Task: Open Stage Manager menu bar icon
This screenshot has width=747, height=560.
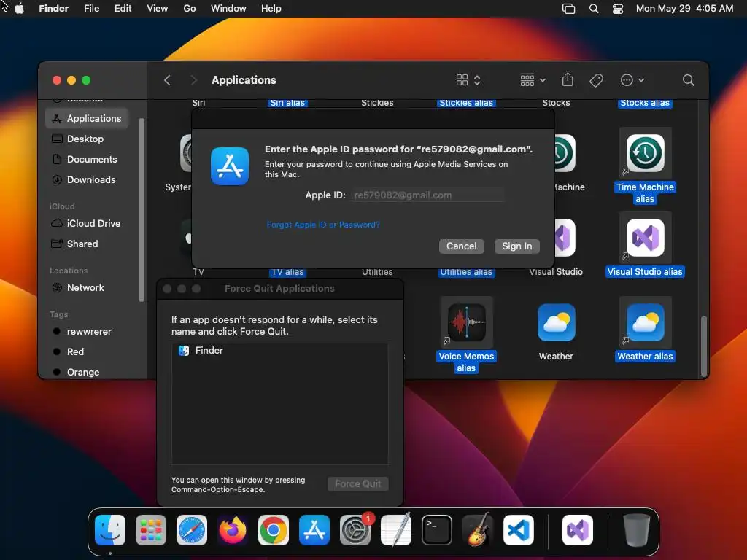Action: click(568, 9)
